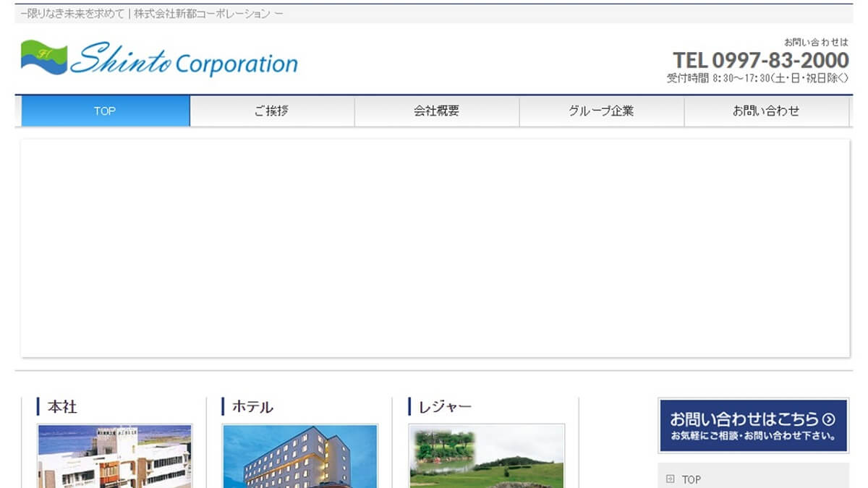Click the Shinto Corporation logo text
The image size is (868, 488).
pos(184,61)
